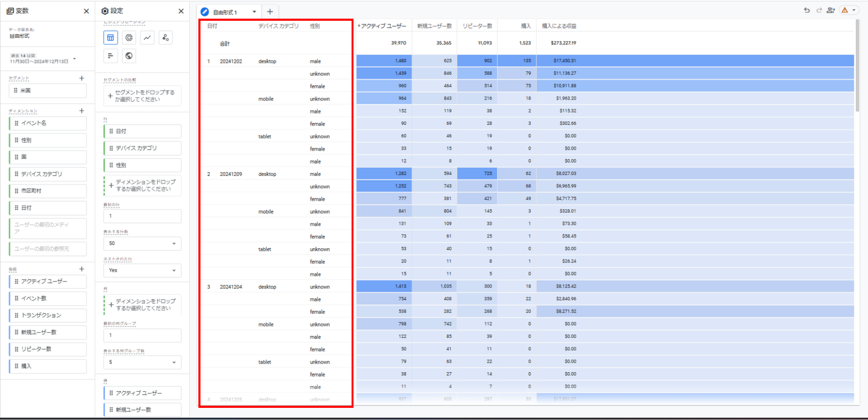The image size is (868, 420).
Task: Add a new dimension with plus
Action: 82,111
